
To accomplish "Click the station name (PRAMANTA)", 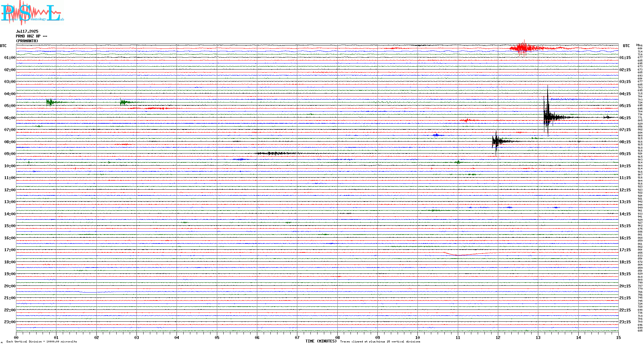I will click(x=27, y=41).
